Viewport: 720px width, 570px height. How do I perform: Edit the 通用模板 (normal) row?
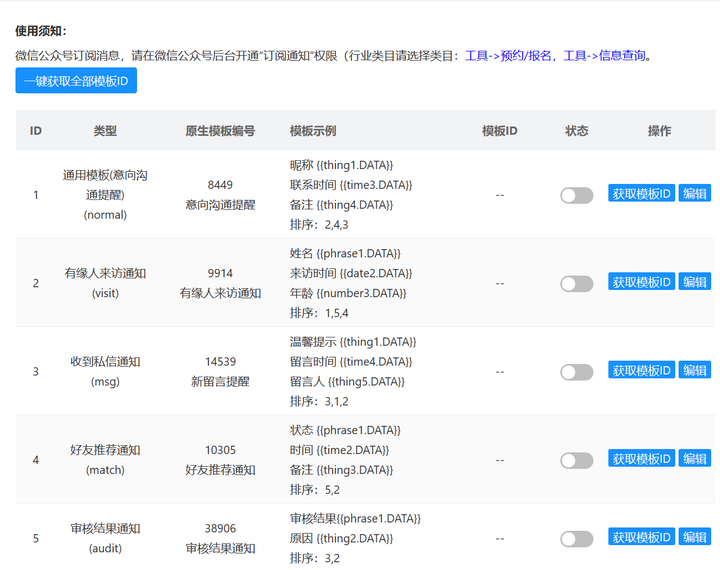(x=695, y=193)
